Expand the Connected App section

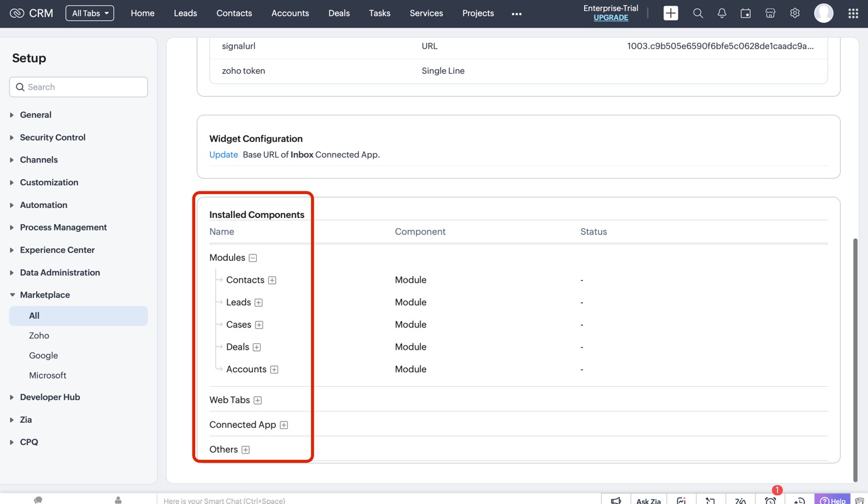coord(284,425)
